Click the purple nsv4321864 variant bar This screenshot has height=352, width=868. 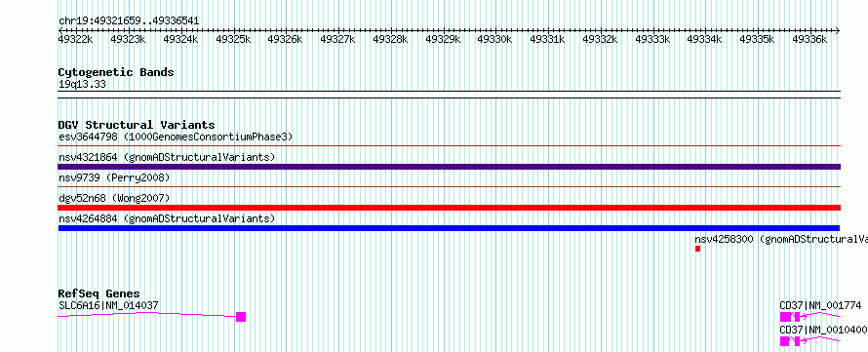click(x=449, y=167)
